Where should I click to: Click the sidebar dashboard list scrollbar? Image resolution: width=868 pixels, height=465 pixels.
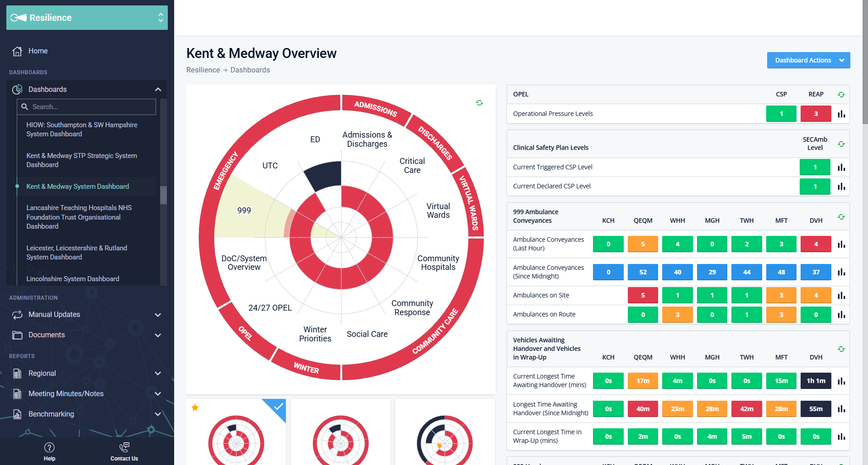click(163, 195)
